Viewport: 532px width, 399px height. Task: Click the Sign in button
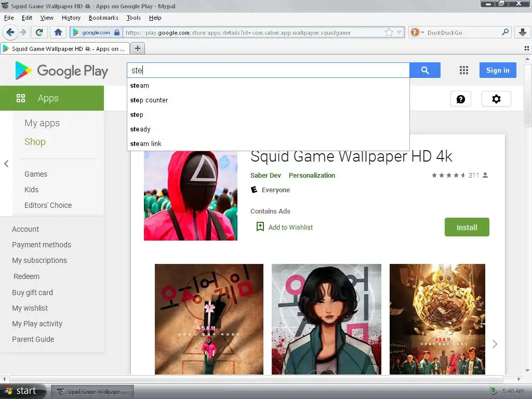click(x=498, y=70)
